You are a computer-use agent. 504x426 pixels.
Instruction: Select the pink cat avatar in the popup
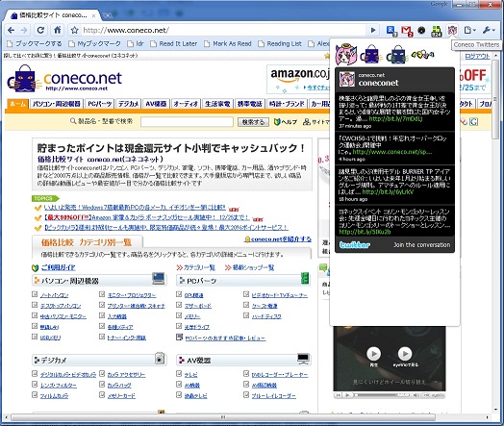pyautogui.click(x=346, y=54)
